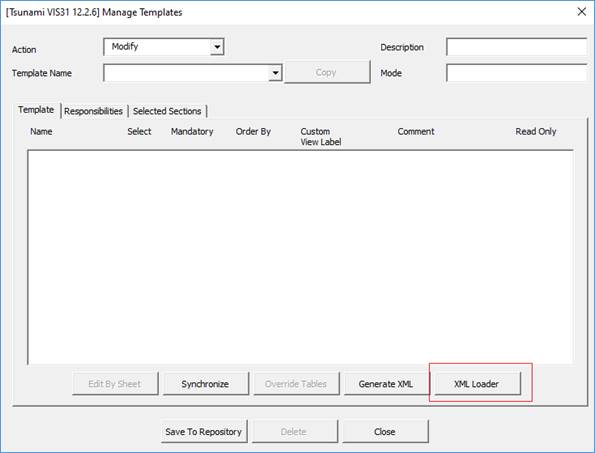
Task: Click the Copy button
Action: pyautogui.click(x=327, y=72)
